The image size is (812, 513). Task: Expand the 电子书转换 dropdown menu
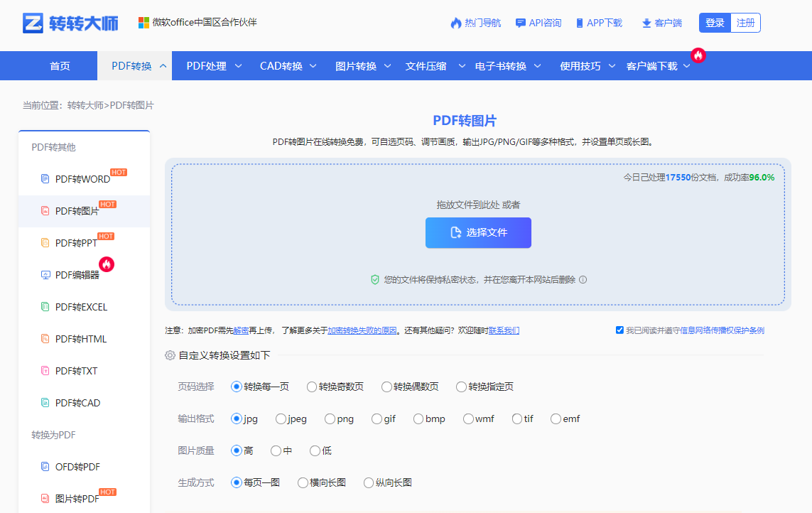tap(538, 66)
